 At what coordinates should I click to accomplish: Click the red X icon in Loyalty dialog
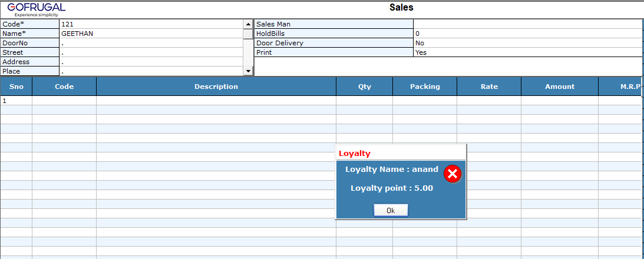tap(453, 174)
